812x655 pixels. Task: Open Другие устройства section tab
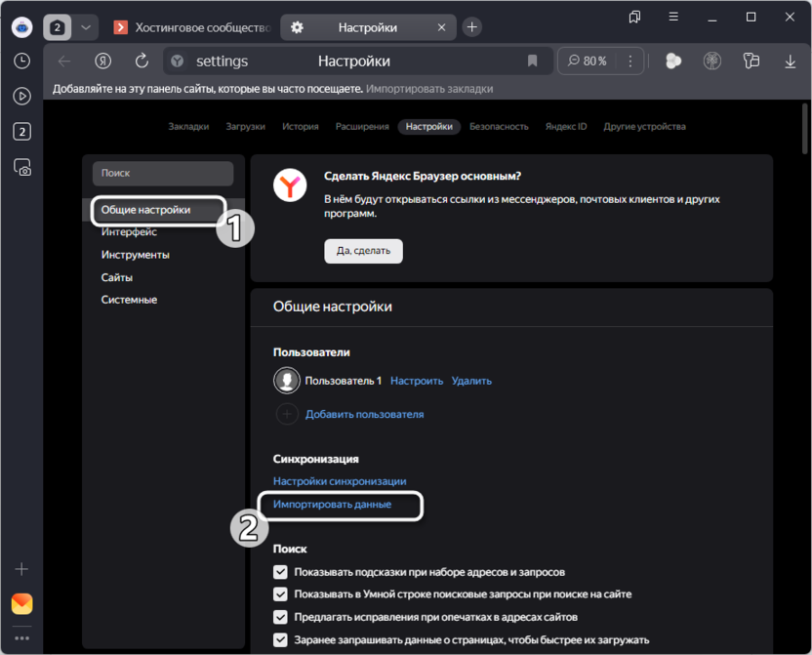point(644,126)
